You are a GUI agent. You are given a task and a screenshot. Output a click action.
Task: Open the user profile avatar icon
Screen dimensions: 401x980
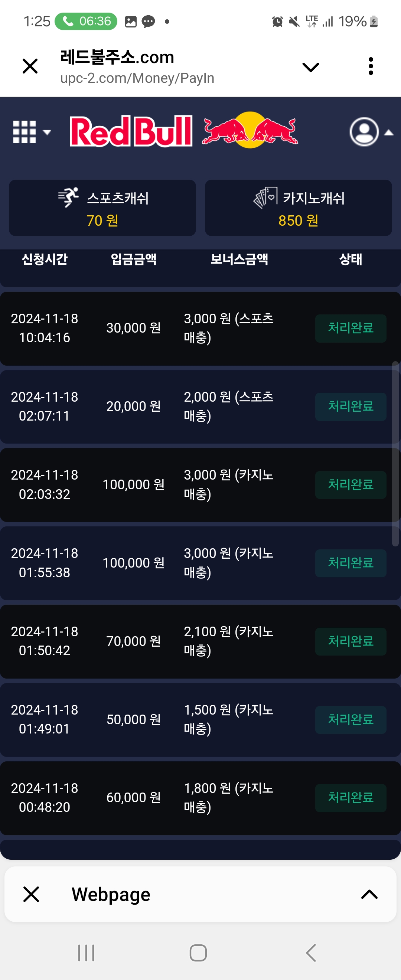point(364,132)
